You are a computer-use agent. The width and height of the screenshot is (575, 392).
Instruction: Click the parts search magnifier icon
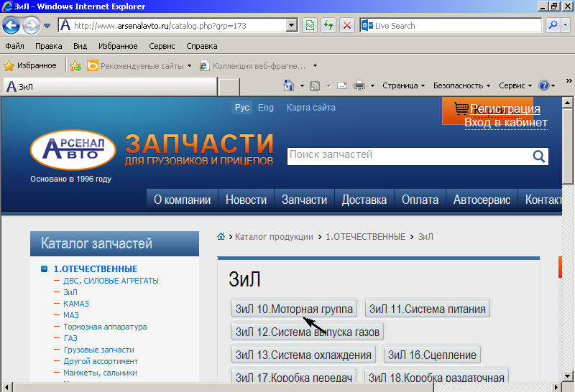pos(538,157)
